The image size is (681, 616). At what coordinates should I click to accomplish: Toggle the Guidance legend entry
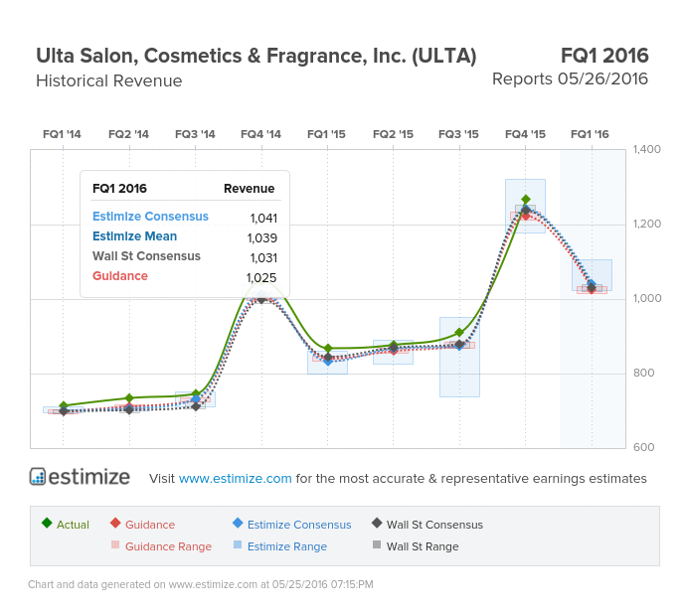coord(142,525)
